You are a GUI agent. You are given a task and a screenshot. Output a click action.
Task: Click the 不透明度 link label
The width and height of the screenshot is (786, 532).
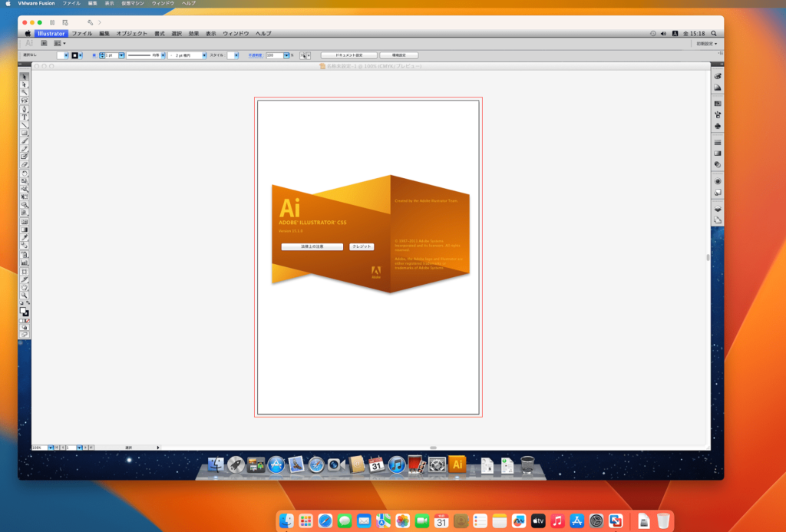point(255,56)
